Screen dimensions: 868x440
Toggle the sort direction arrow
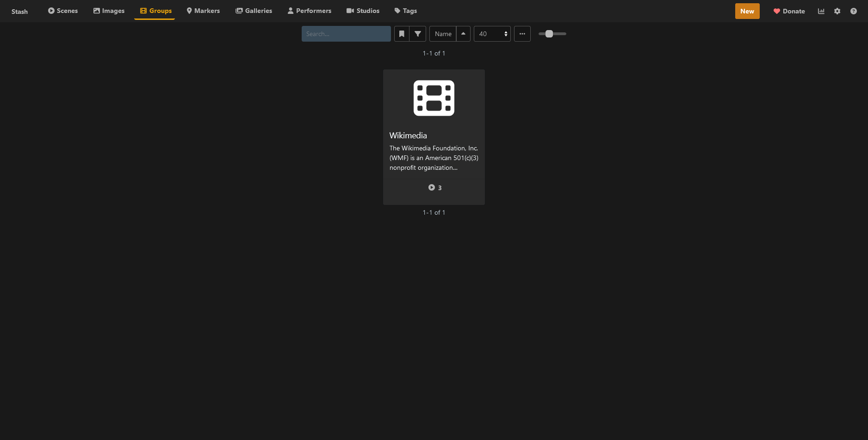[x=463, y=34]
